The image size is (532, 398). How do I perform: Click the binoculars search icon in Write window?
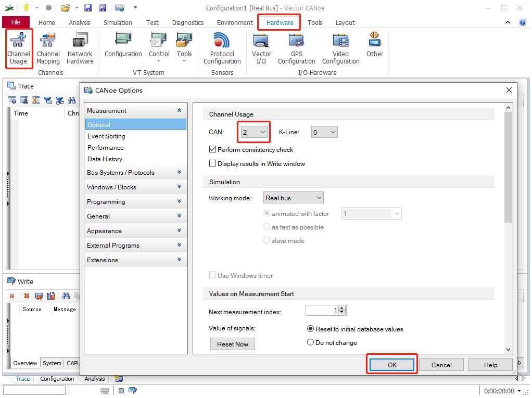[x=66, y=296]
